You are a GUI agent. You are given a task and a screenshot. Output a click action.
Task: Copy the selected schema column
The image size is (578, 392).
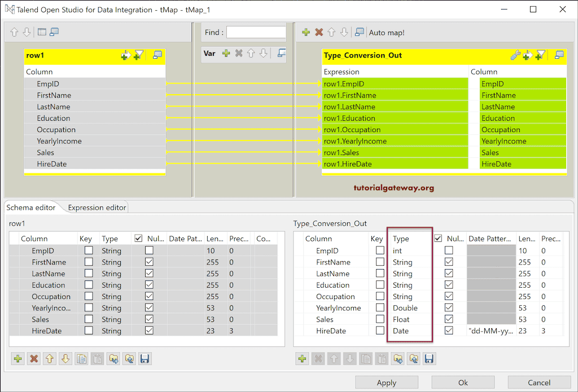point(81,359)
